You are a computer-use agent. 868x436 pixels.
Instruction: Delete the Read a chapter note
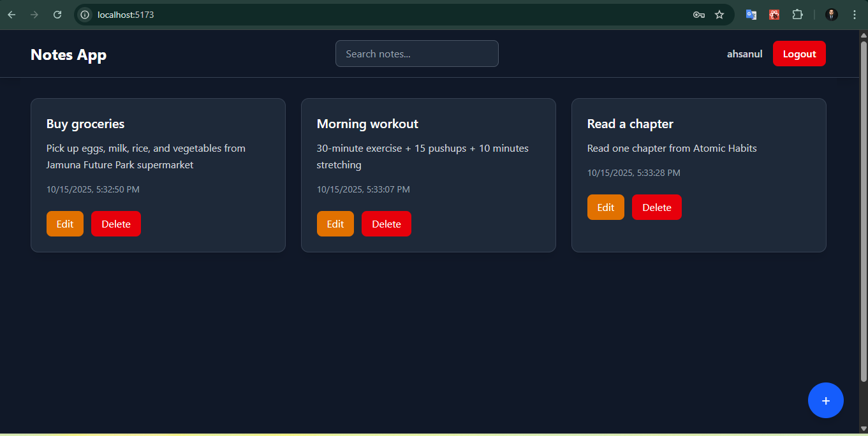[x=657, y=207]
